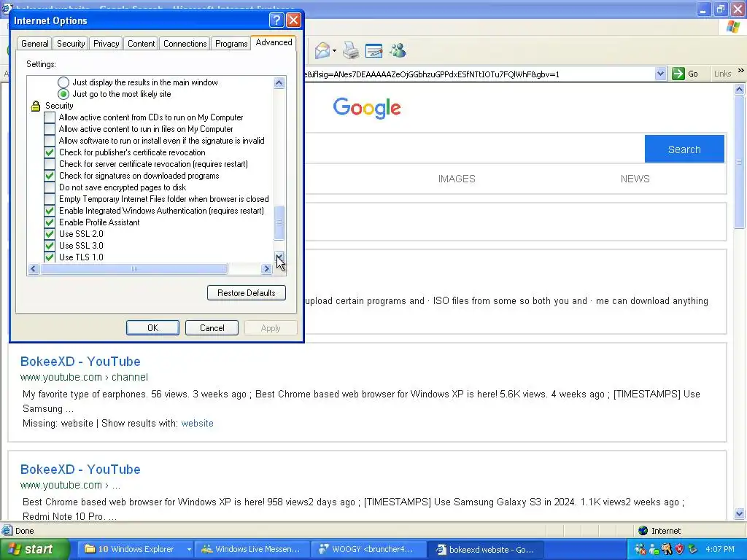Image resolution: width=747 pixels, height=560 pixels.
Task: Open Windows Live Messenger taskbar button
Action: point(252,549)
